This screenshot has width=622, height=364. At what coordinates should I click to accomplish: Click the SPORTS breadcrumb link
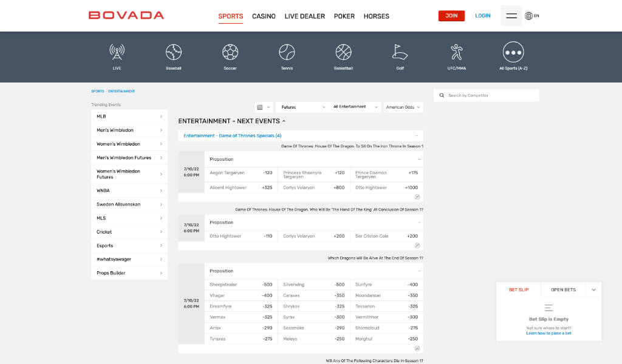pyautogui.click(x=98, y=92)
